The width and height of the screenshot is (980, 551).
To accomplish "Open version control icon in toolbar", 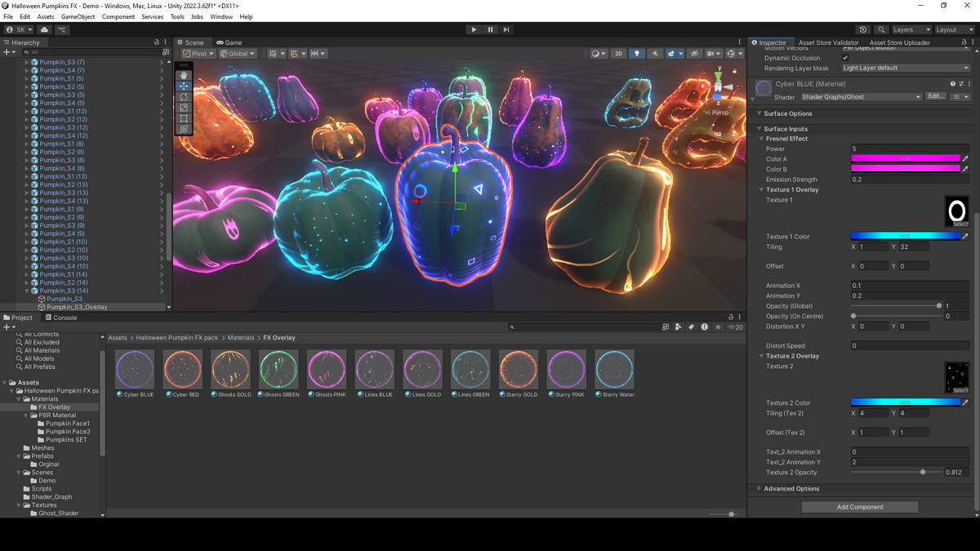I will point(61,29).
